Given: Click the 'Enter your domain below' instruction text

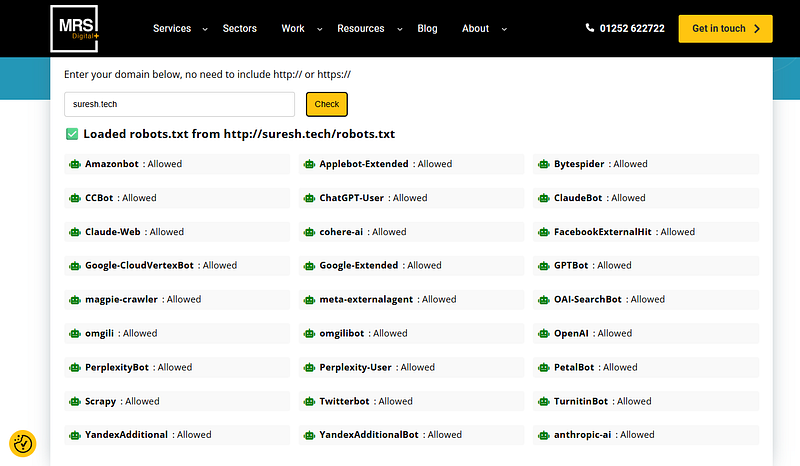Looking at the screenshot, I should coord(207,75).
